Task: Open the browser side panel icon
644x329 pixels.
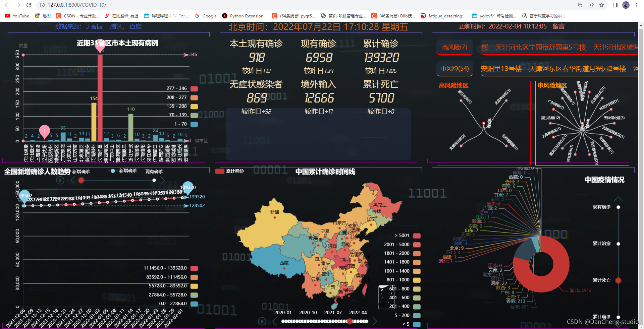Action: click(x=615, y=5)
